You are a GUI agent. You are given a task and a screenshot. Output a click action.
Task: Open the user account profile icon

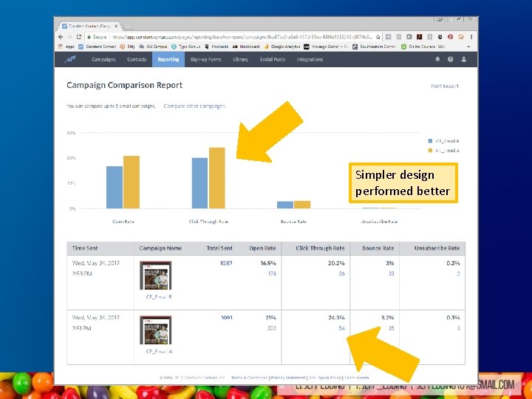click(463, 59)
